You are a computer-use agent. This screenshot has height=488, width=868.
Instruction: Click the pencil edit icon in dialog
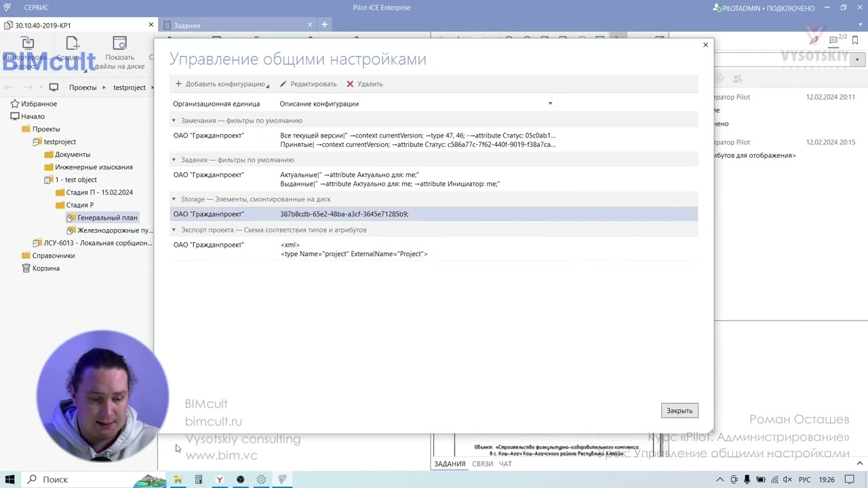click(x=283, y=84)
